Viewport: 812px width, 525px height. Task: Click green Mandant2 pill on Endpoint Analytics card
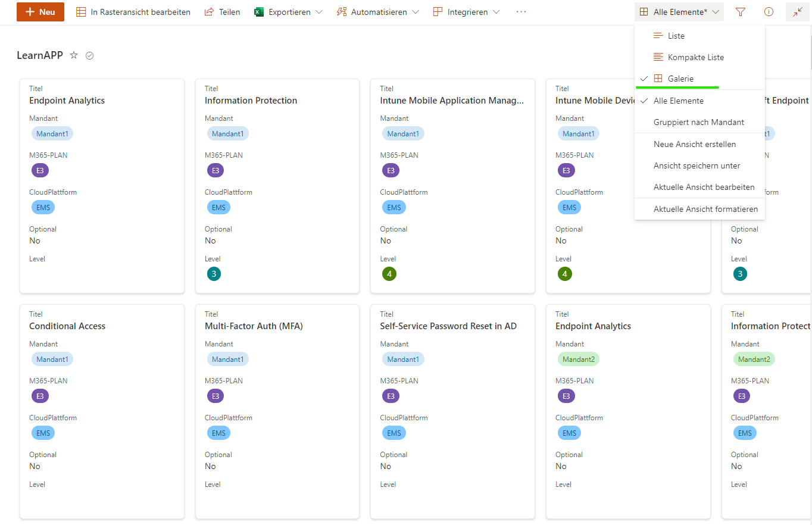[579, 360]
